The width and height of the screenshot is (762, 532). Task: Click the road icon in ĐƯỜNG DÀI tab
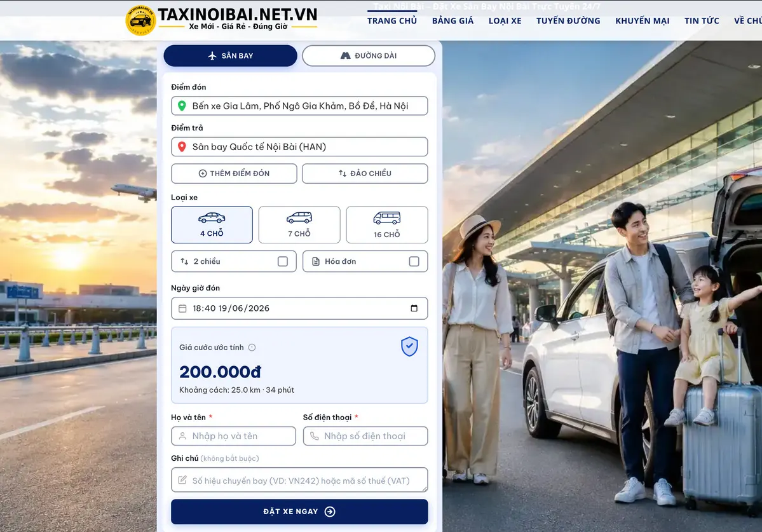click(346, 56)
